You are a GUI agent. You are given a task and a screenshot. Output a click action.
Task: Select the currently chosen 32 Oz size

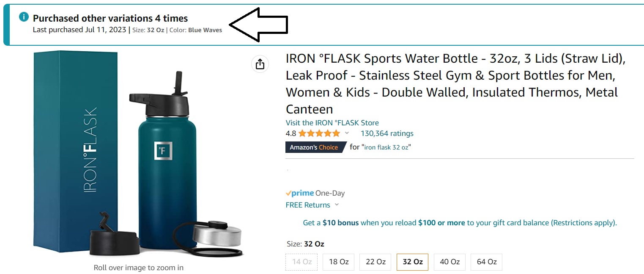click(412, 262)
